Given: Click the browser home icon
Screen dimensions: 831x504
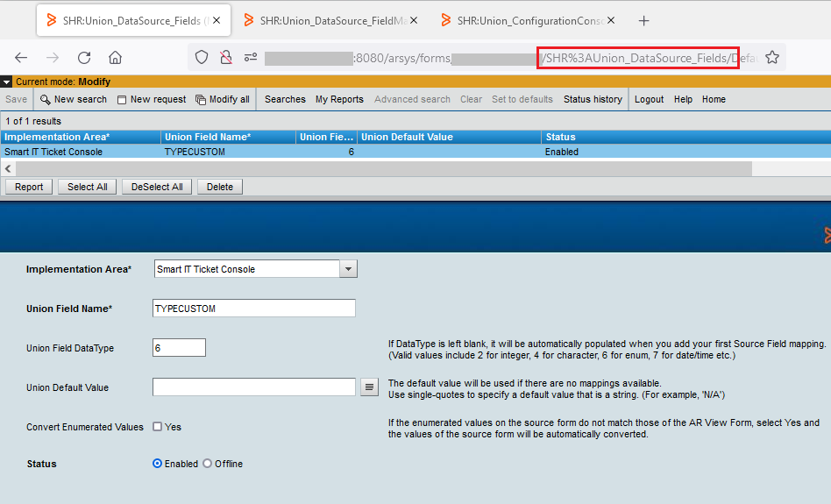Looking at the screenshot, I should [115, 58].
